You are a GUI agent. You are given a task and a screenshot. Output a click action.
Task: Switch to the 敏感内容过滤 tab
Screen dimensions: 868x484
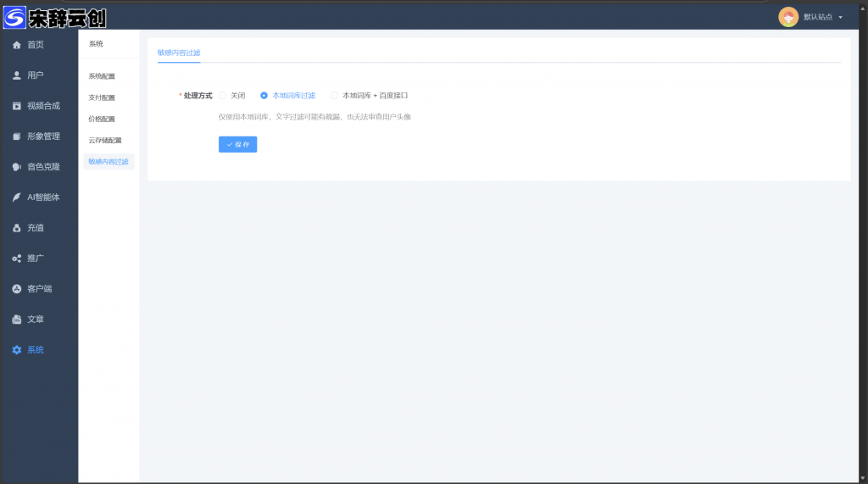point(179,53)
